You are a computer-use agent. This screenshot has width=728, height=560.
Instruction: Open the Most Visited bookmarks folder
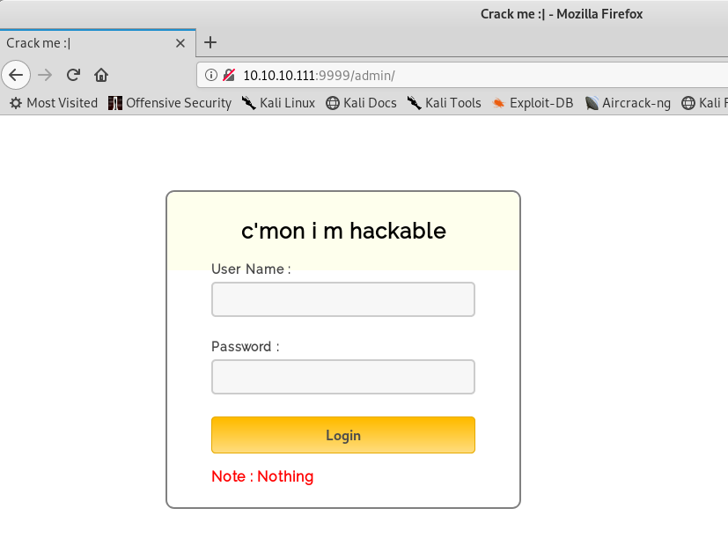[x=54, y=103]
